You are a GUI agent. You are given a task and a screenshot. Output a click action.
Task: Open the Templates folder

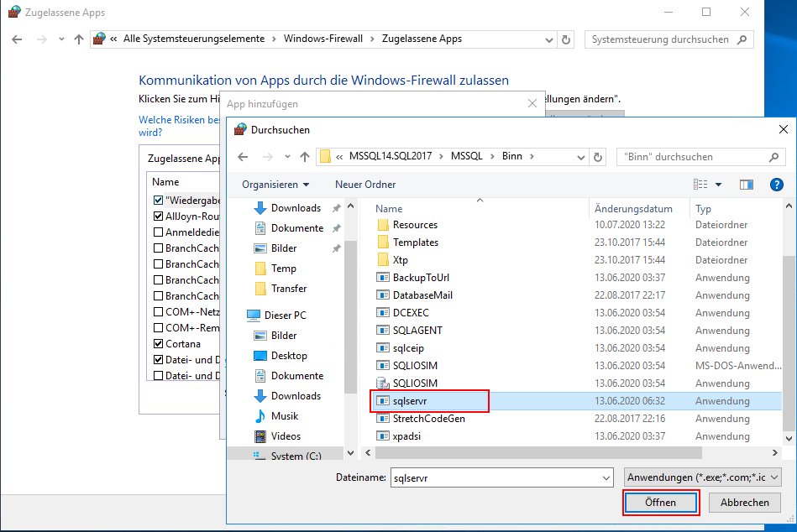coord(415,243)
